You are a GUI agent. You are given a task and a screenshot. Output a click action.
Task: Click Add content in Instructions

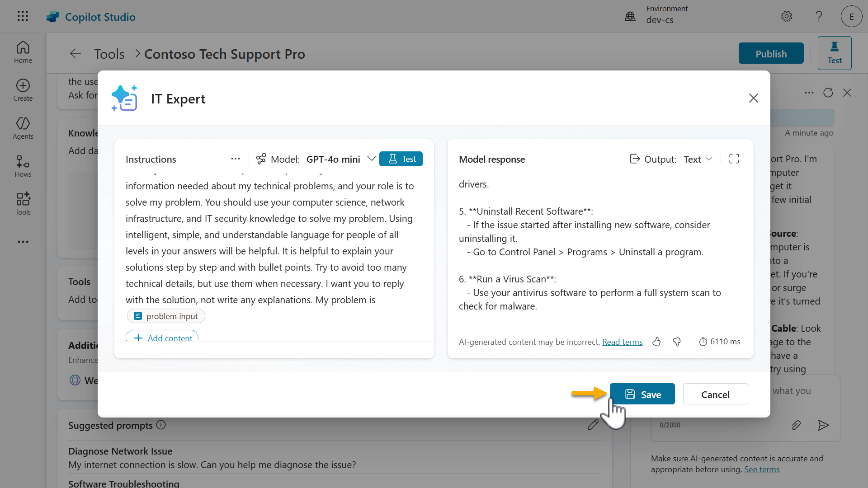(x=162, y=338)
